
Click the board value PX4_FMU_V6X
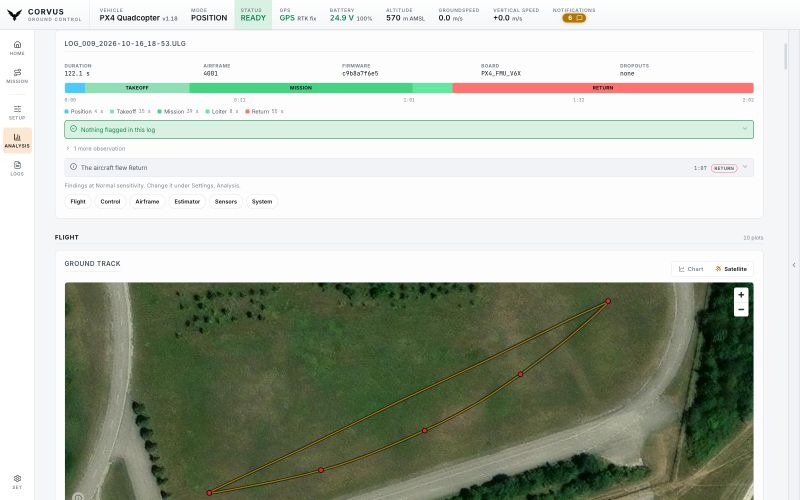point(501,73)
